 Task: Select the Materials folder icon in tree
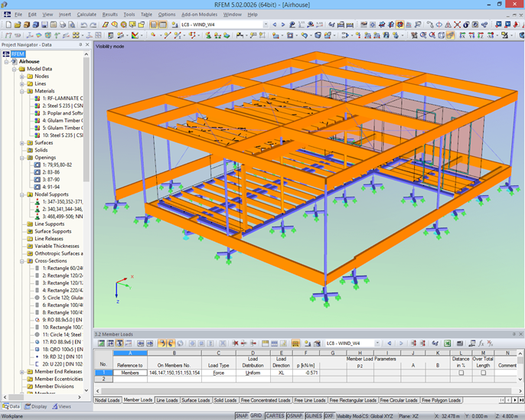coord(29,91)
